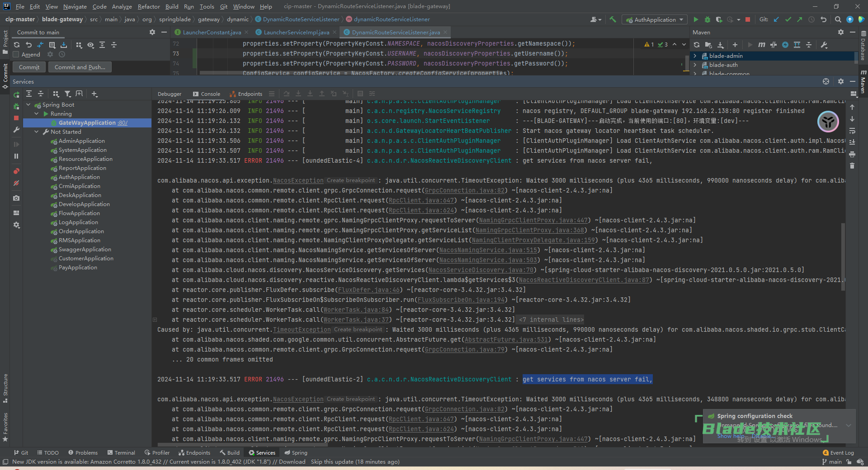Open the Refactor menu
The height and width of the screenshot is (470, 868).
(x=149, y=6)
